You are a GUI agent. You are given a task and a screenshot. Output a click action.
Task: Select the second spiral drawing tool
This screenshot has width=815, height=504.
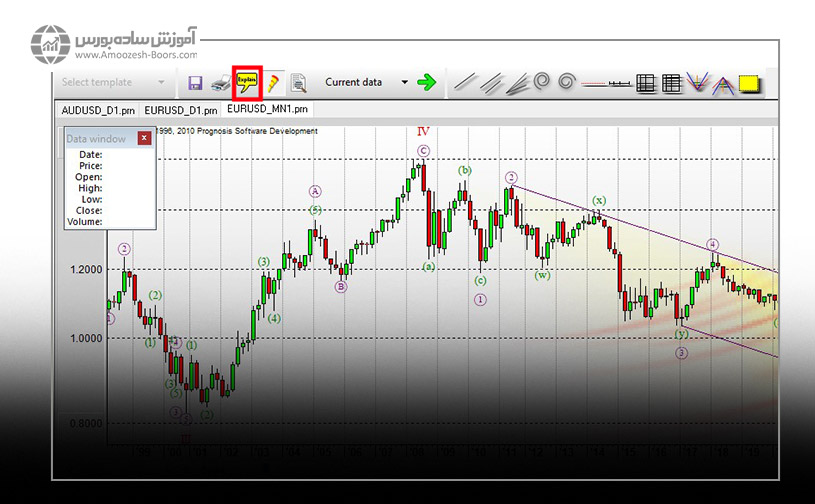pyautogui.click(x=567, y=83)
